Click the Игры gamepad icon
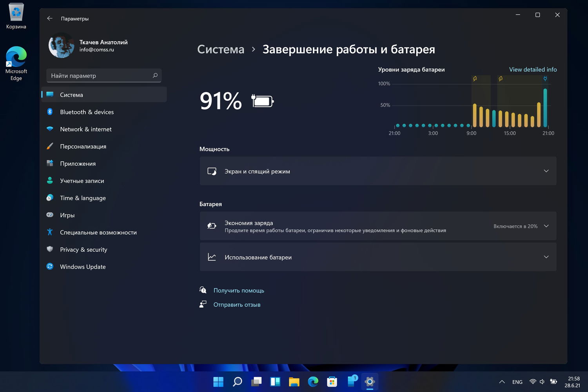This screenshot has width=588, height=392. tap(50, 215)
